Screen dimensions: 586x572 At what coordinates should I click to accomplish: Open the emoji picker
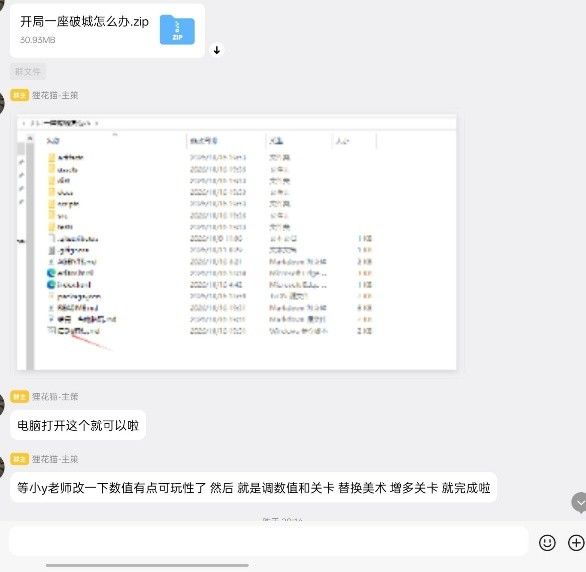coord(547,542)
